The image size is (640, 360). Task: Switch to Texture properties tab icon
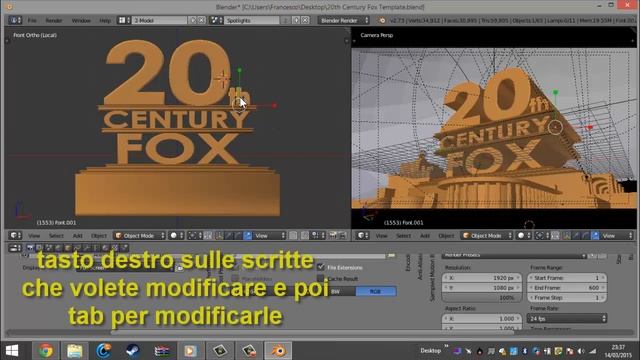(x=115, y=248)
